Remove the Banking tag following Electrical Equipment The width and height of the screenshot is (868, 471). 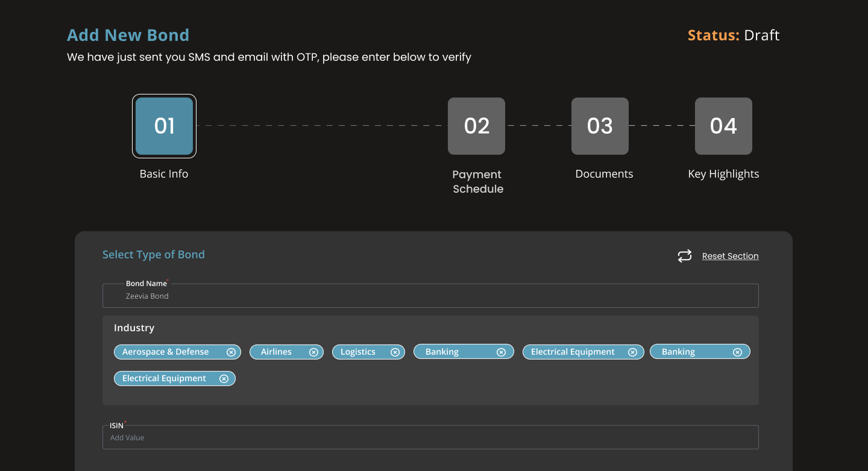click(737, 352)
